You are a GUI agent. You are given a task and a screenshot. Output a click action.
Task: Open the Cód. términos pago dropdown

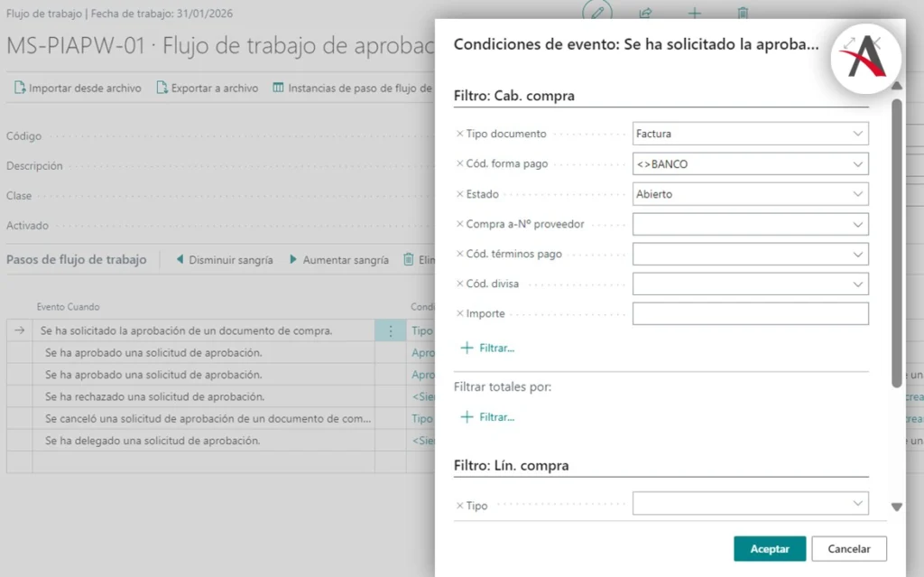tap(857, 254)
